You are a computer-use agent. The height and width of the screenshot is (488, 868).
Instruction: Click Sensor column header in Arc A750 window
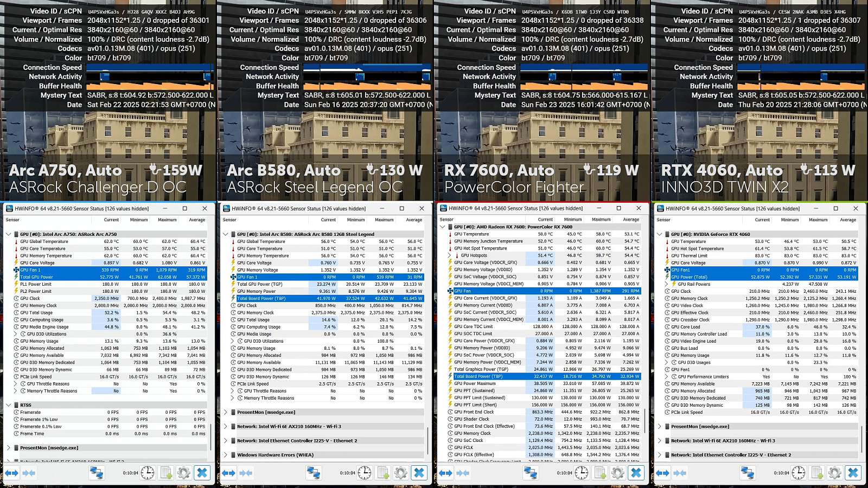[x=13, y=220]
